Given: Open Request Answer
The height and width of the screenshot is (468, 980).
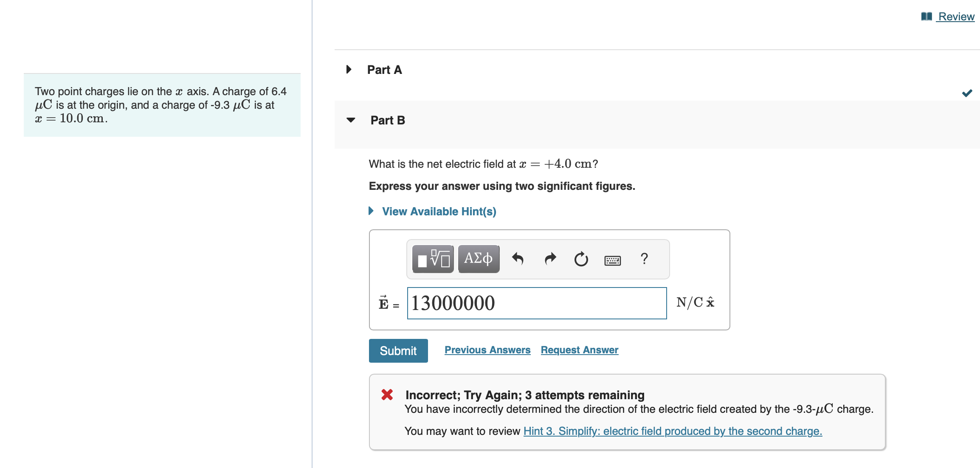Looking at the screenshot, I should pyautogui.click(x=579, y=350).
